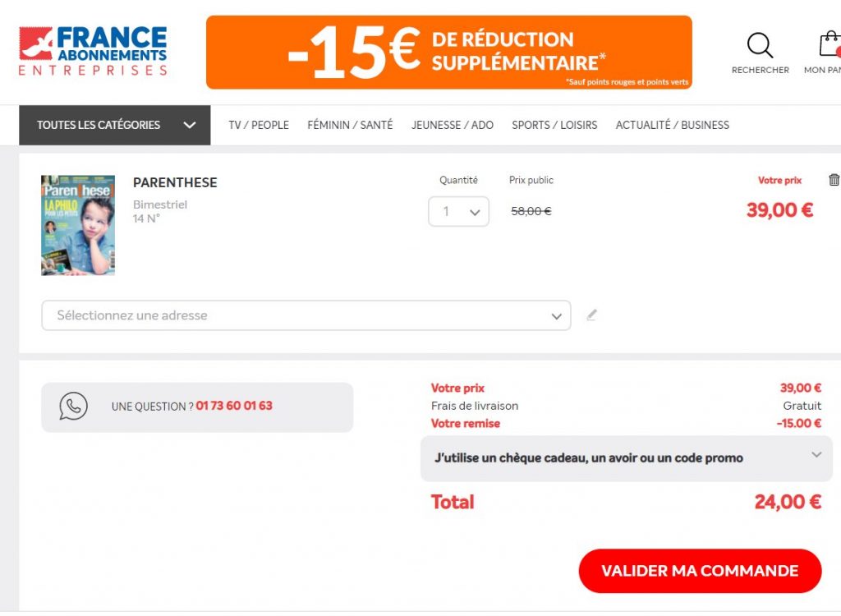This screenshot has width=841, height=616.
Task: Select the Jeunesse / Ado category
Action: pos(453,125)
